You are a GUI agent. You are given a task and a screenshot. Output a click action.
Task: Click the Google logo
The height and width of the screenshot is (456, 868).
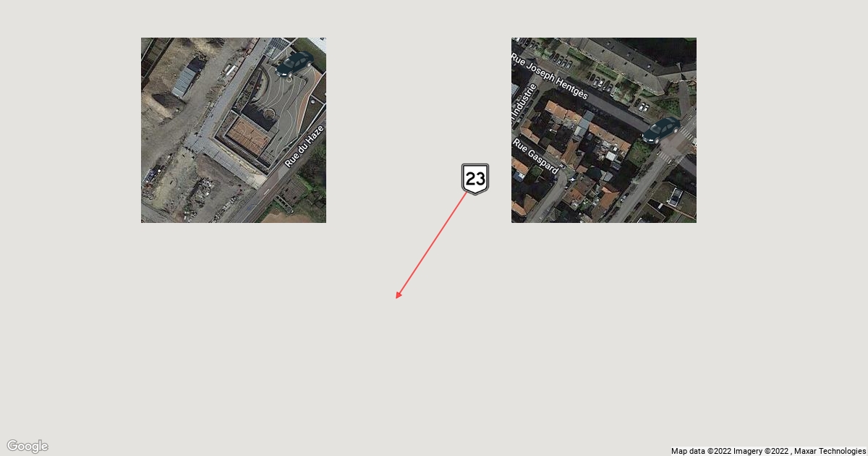pyautogui.click(x=27, y=446)
